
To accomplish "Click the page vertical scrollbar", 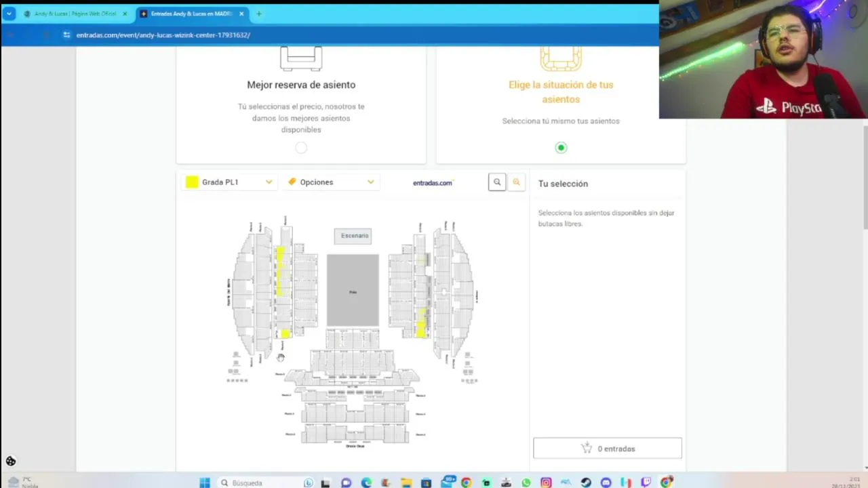I will (865, 176).
